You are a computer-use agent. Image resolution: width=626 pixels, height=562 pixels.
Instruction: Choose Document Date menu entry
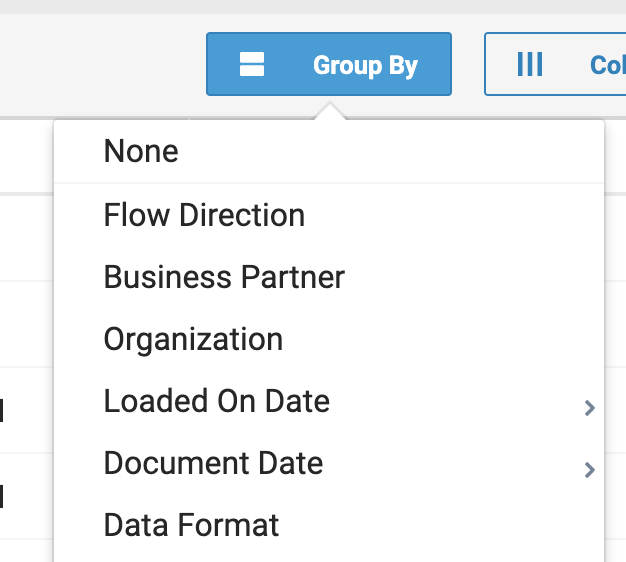(x=329, y=463)
